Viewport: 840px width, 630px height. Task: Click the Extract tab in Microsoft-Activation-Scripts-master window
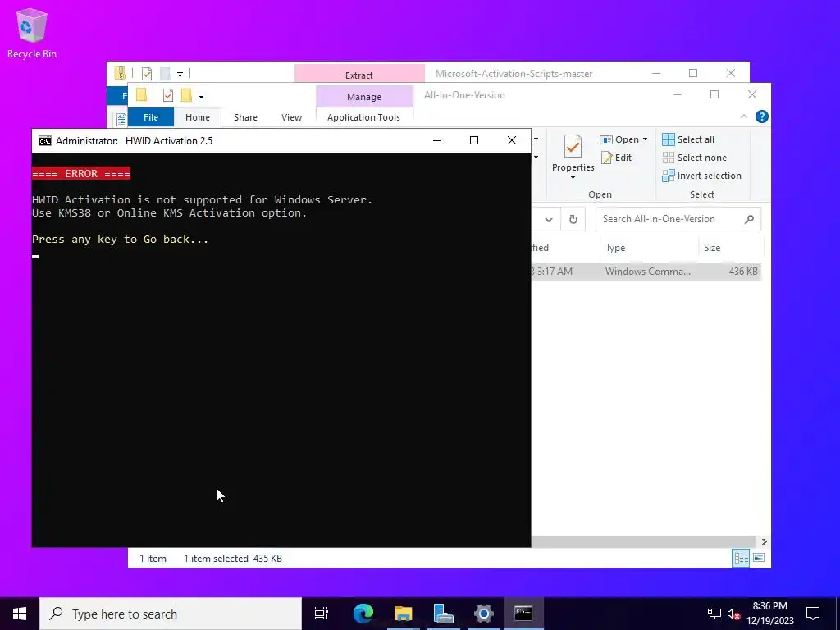(x=359, y=75)
